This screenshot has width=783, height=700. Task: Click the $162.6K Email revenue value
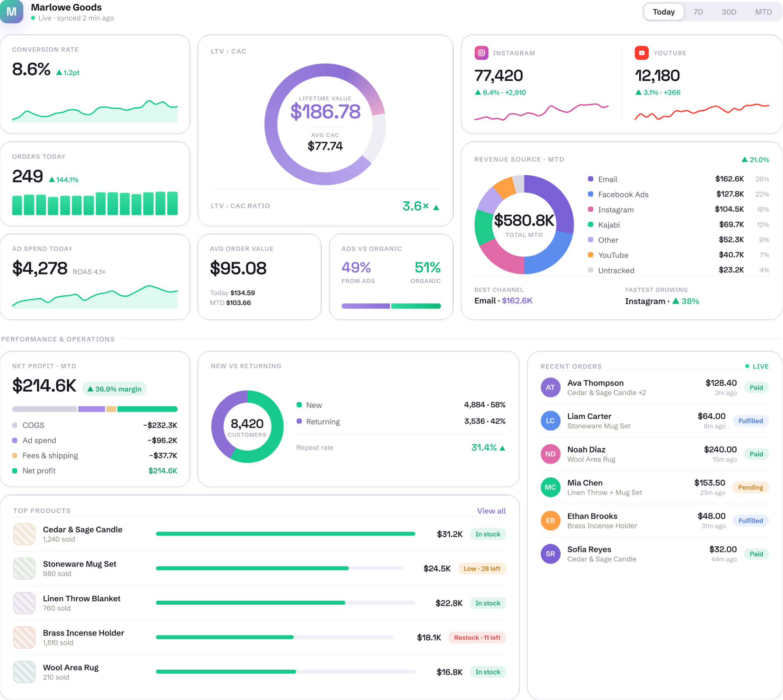[x=729, y=179]
